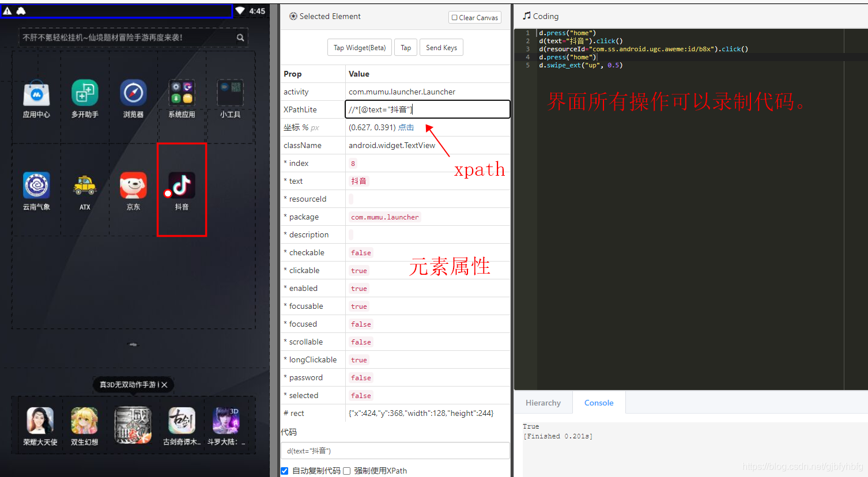Click inside the XPathLite input field

427,109
